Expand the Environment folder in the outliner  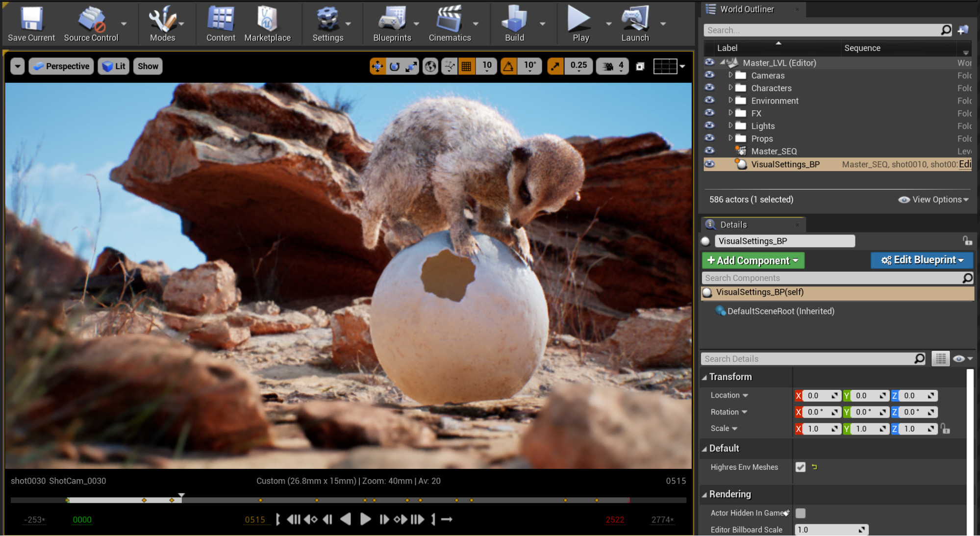tap(730, 101)
